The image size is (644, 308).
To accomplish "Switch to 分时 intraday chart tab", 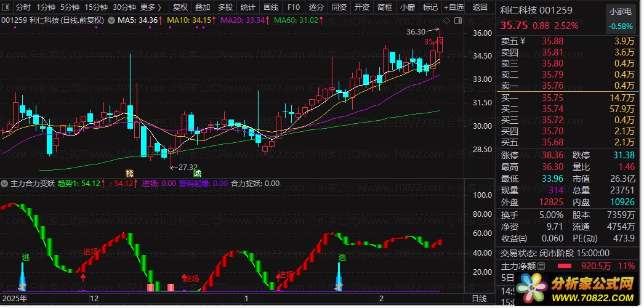I will coord(23,7).
